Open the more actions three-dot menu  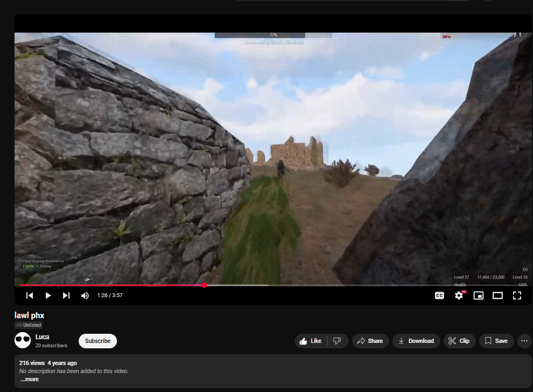(524, 341)
